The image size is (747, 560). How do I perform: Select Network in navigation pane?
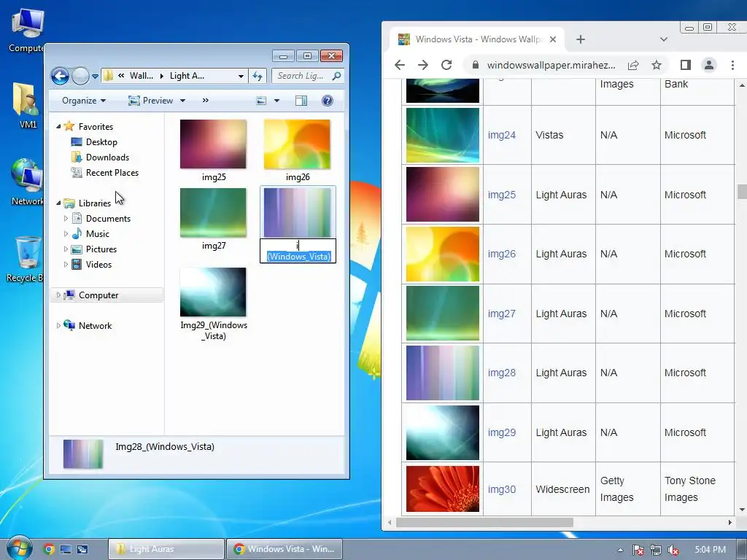tap(95, 326)
